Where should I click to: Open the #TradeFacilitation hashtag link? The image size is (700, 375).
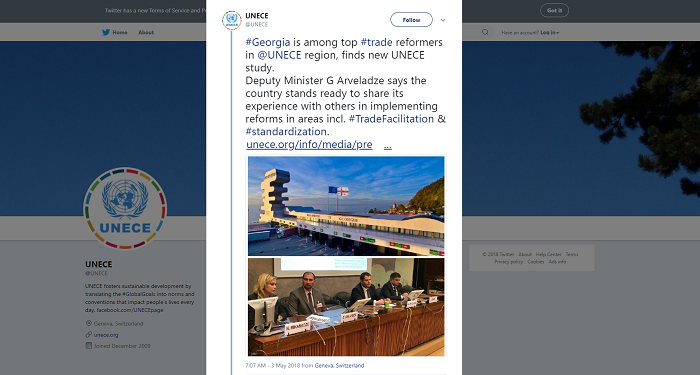[391, 119]
